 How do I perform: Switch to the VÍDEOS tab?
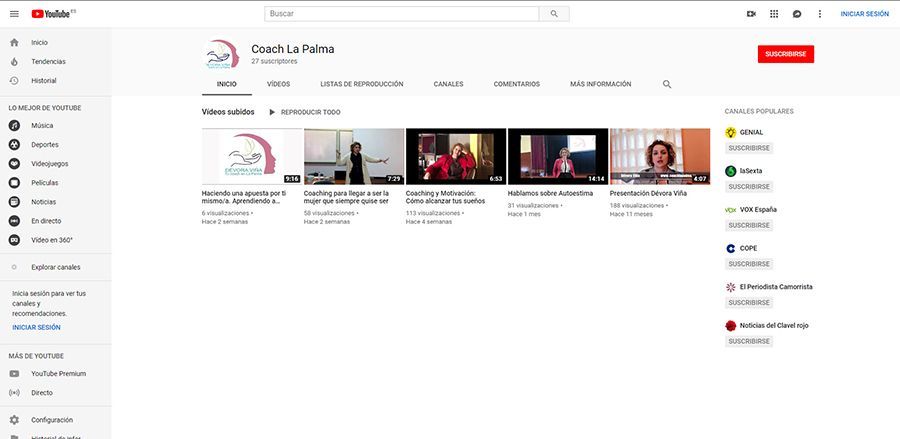(x=278, y=84)
